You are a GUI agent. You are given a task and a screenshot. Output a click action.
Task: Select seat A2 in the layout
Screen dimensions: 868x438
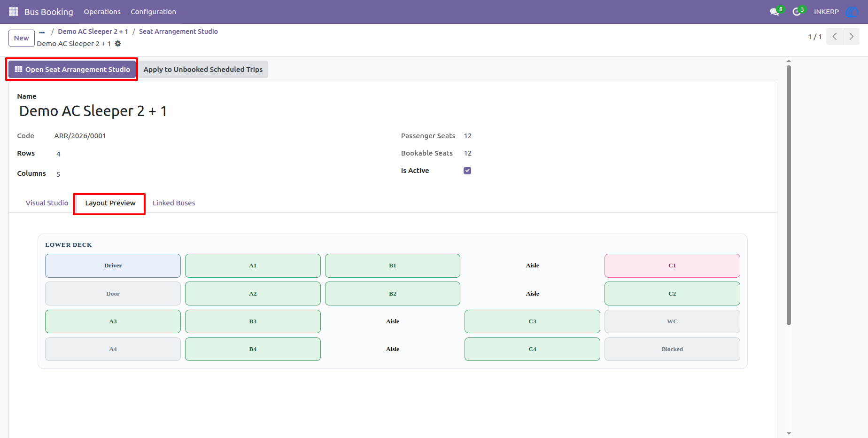[x=253, y=294]
